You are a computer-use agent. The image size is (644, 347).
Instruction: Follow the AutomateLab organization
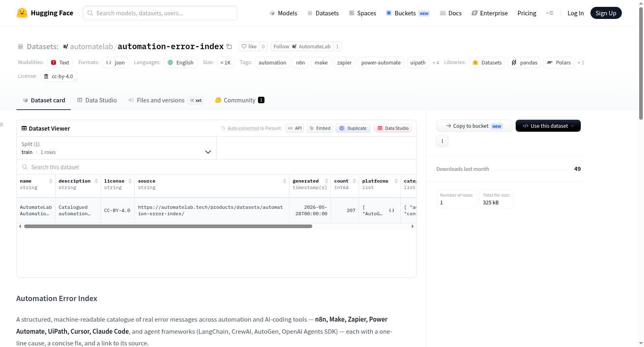pyautogui.click(x=302, y=46)
